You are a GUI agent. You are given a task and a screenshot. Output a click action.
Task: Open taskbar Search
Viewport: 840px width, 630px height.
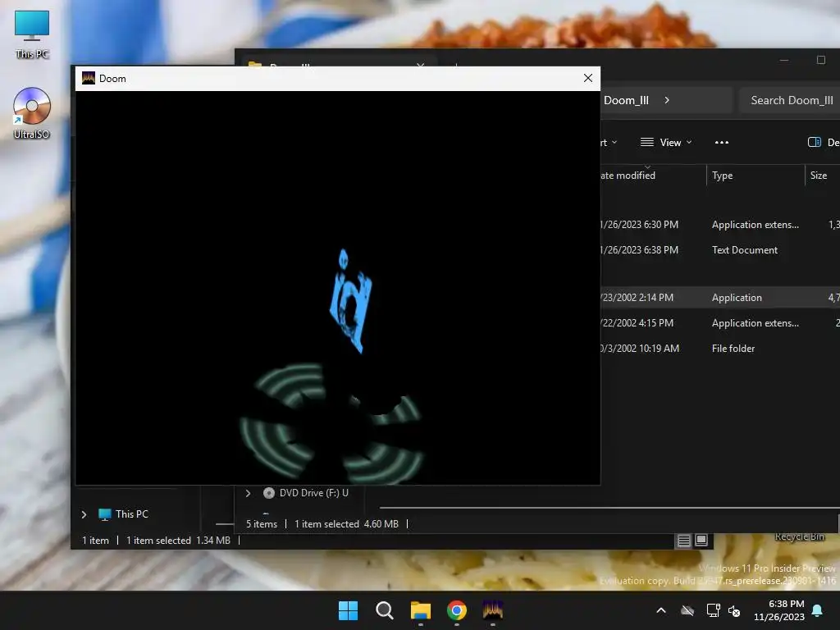click(x=385, y=610)
